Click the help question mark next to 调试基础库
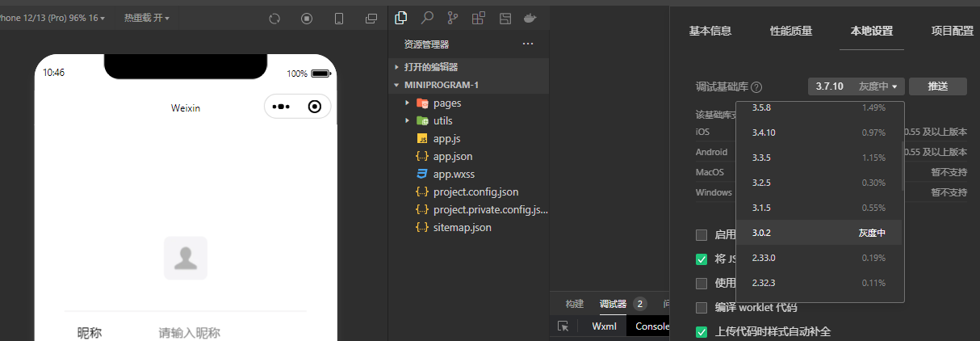 (x=756, y=87)
